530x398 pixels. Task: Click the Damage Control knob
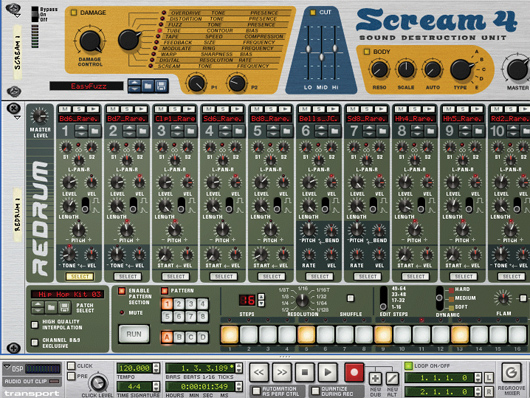click(x=90, y=41)
